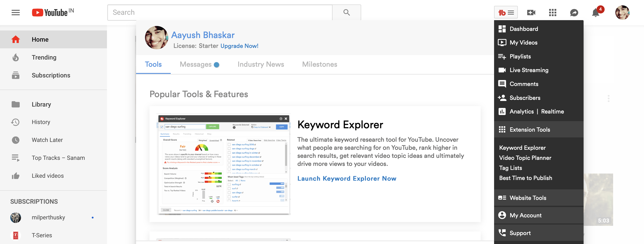This screenshot has height=244, width=644.
Task: Click the Support phone icon
Action: [502, 233]
